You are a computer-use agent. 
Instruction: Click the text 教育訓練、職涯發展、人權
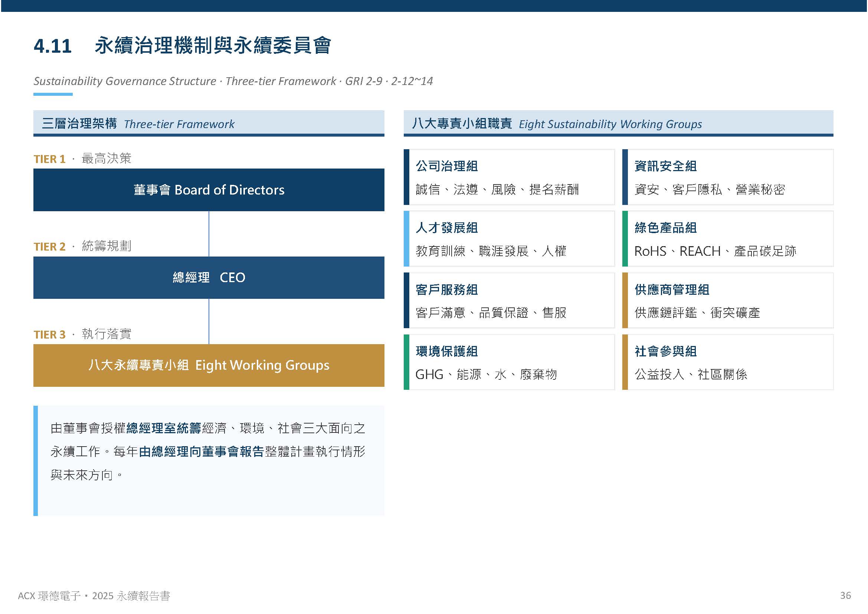pyautogui.click(x=491, y=251)
